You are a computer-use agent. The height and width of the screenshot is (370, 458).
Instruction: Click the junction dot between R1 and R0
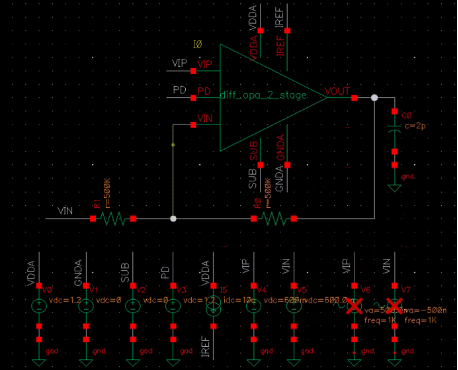tap(173, 219)
